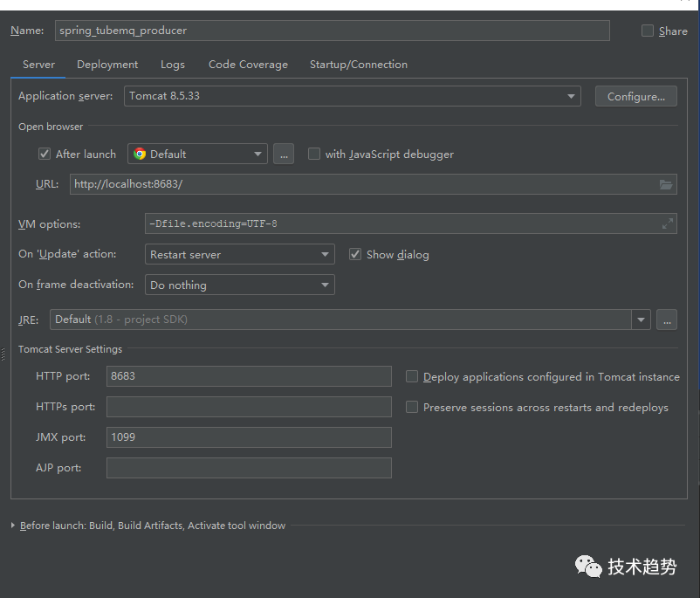This screenshot has width=700, height=598.
Task: Uncheck the After launch checkbox
Action: [x=45, y=154]
